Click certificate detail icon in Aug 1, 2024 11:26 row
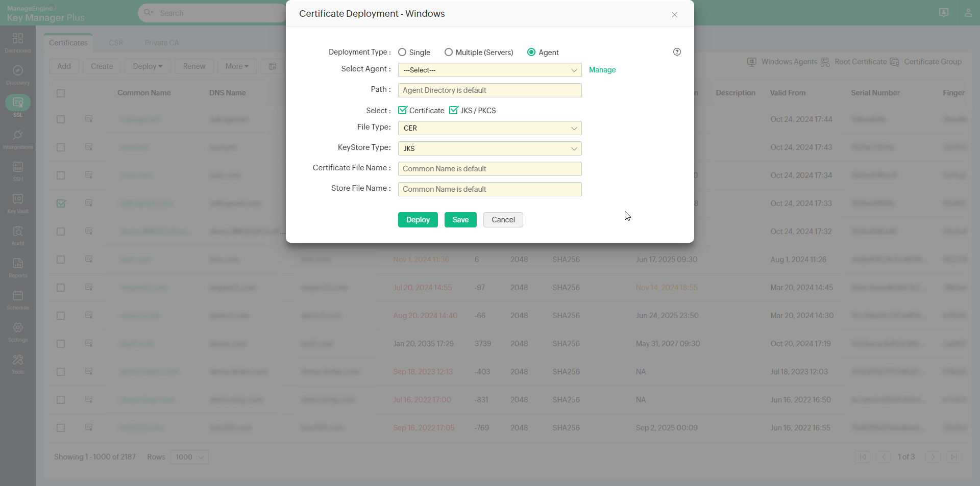Image resolution: width=980 pixels, height=486 pixels. (x=89, y=259)
